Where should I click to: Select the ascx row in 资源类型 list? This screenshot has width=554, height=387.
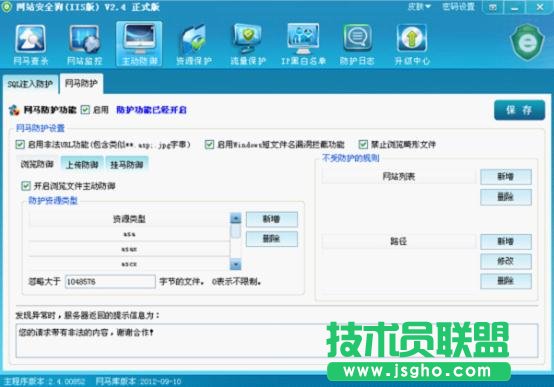click(x=129, y=264)
